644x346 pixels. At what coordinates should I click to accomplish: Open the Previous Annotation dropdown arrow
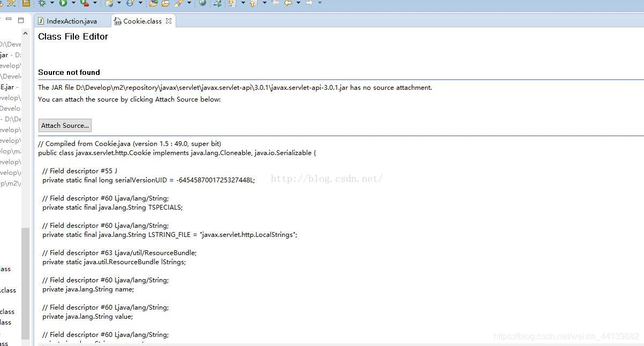pos(264,3)
